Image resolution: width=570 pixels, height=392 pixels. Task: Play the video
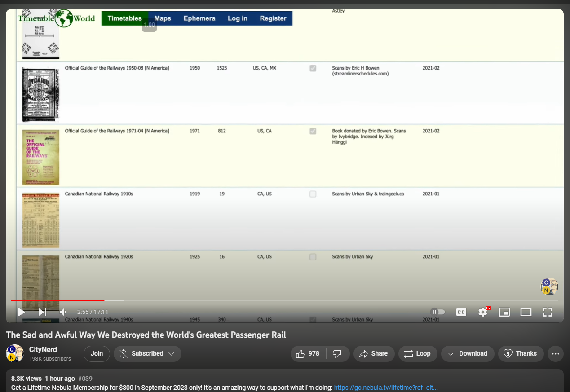[22, 312]
